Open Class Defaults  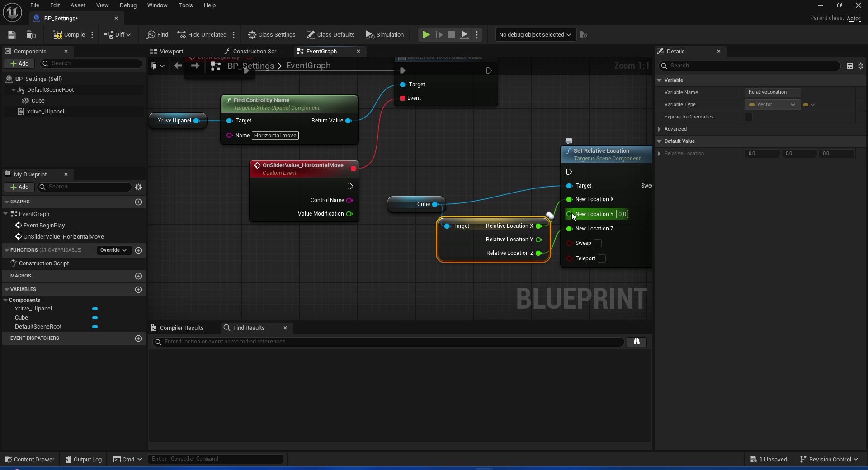coord(330,35)
